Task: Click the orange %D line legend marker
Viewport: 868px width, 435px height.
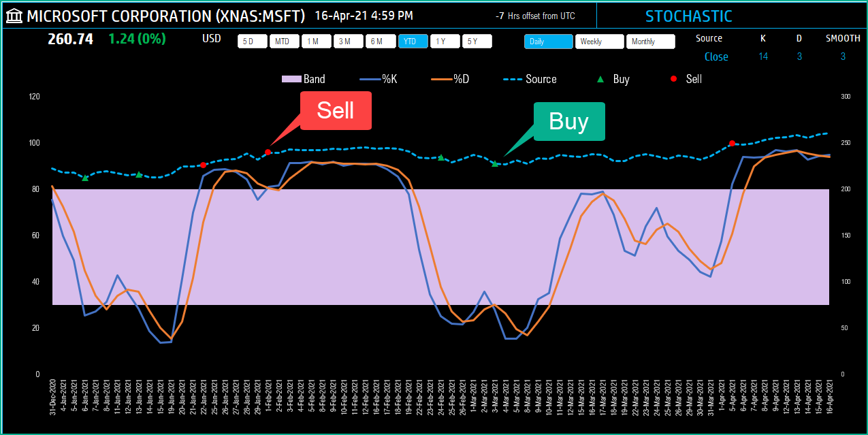Action: 441,79
